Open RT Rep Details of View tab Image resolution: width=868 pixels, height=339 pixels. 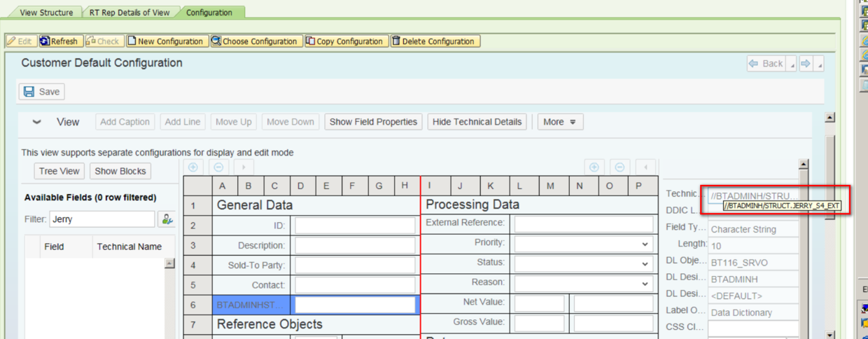tap(129, 13)
